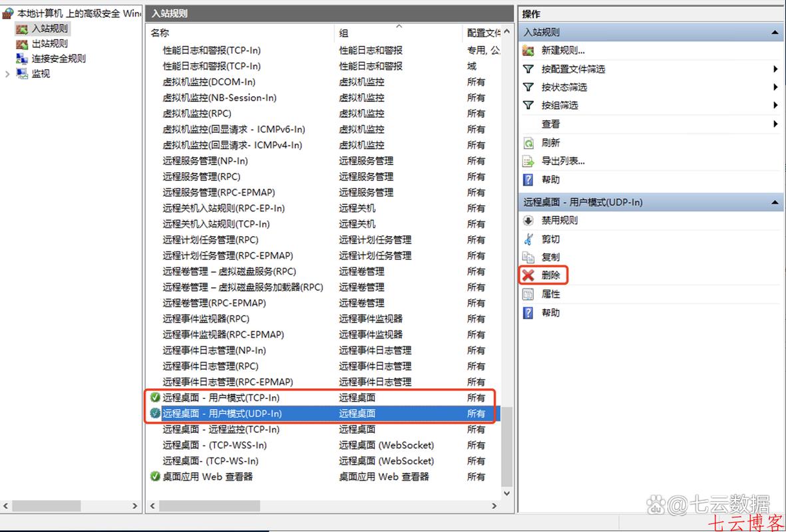Refresh the rule list with 刷新
Viewport: 786px width, 532px height.
pyautogui.click(x=552, y=142)
